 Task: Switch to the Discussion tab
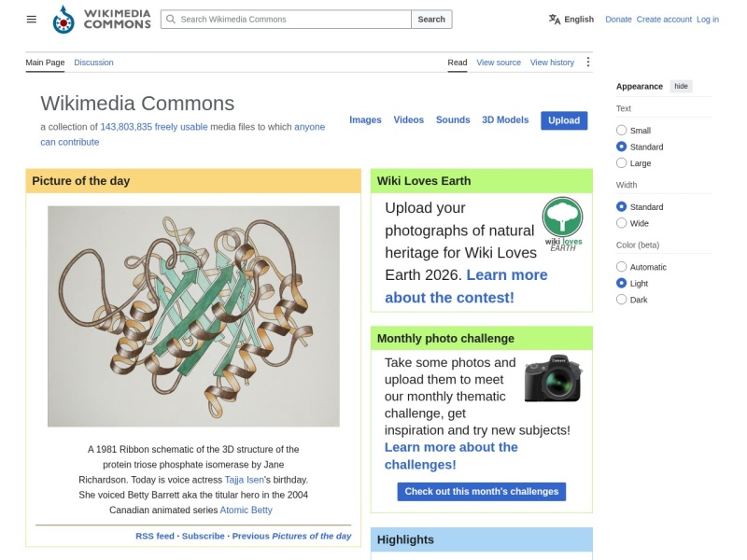(93, 63)
